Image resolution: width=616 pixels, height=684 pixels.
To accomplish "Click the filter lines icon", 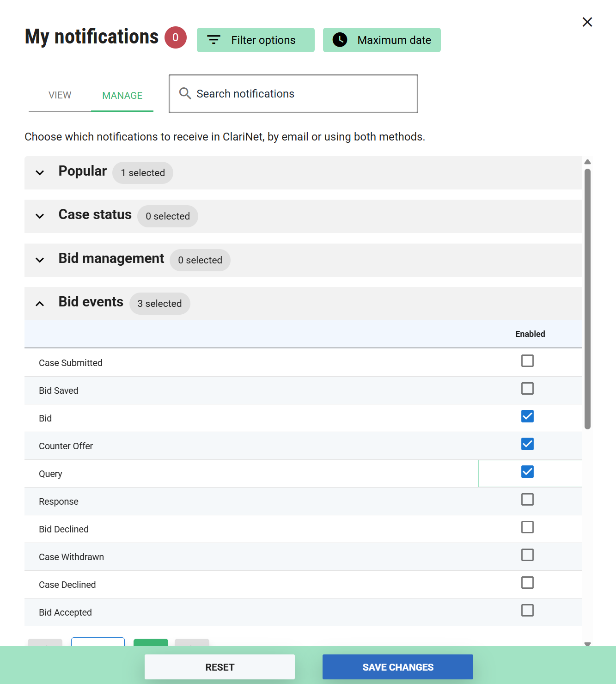I will coord(213,40).
